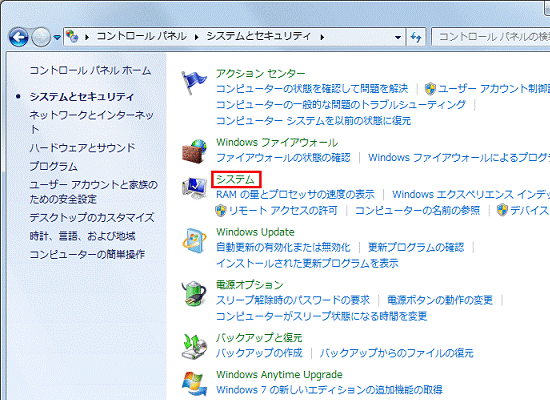The image size is (550, 400).
Task: Click the address bar Refresh button
Action: (416, 37)
